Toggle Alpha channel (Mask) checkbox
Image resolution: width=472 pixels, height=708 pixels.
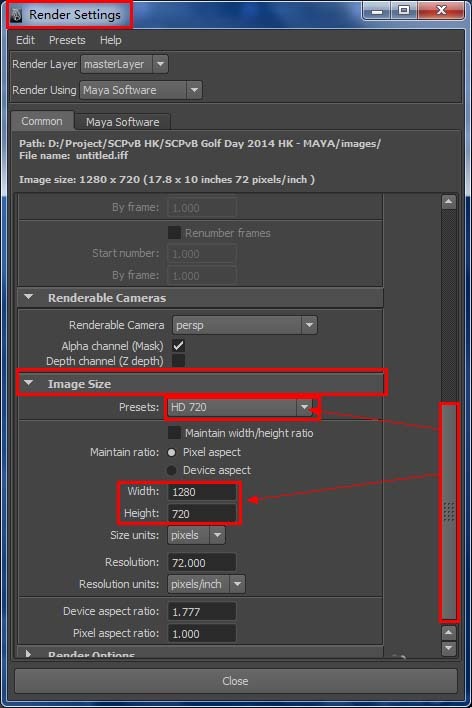point(178,346)
